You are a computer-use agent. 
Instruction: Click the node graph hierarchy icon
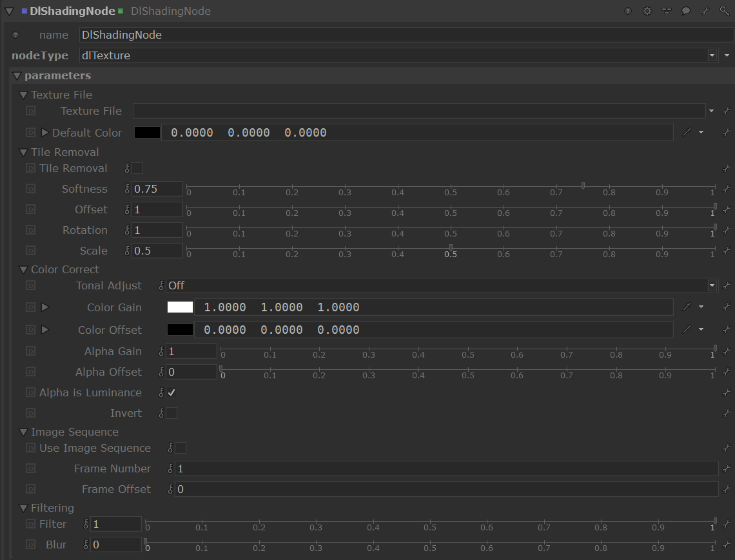click(x=667, y=12)
